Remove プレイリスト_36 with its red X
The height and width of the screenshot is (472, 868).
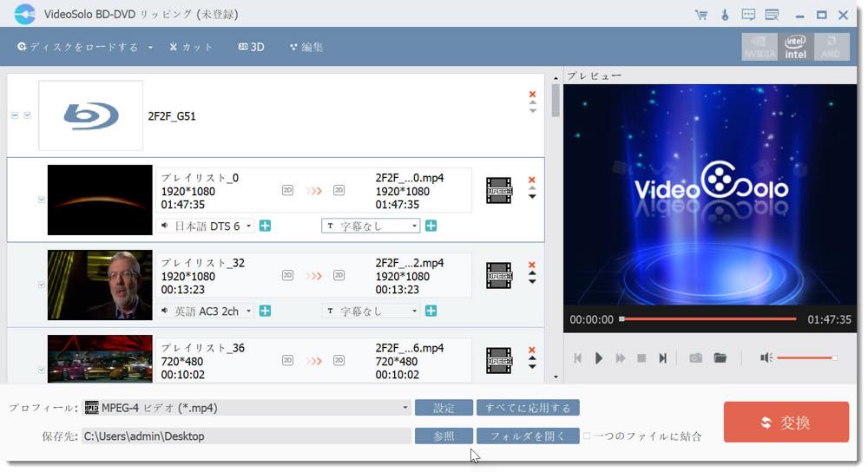point(532,351)
